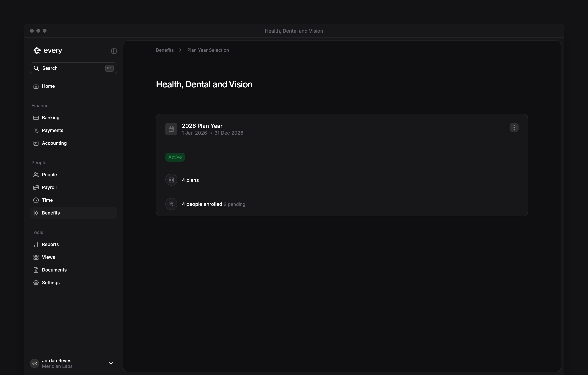
Task: Click the JR avatar at bottom left
Action: point(34,363)
